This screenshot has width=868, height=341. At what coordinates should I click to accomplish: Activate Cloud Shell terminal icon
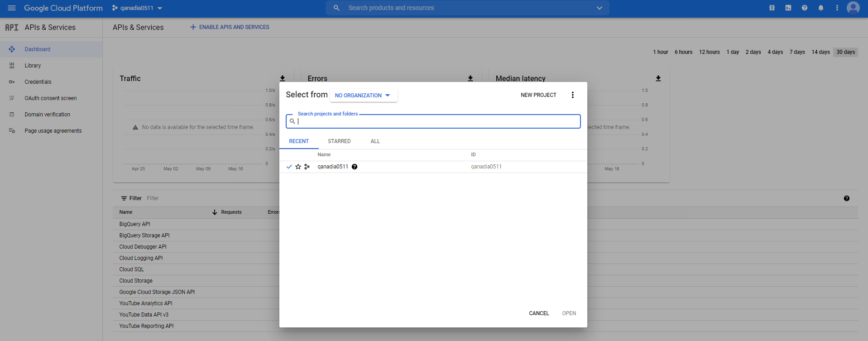pos(788,8)
